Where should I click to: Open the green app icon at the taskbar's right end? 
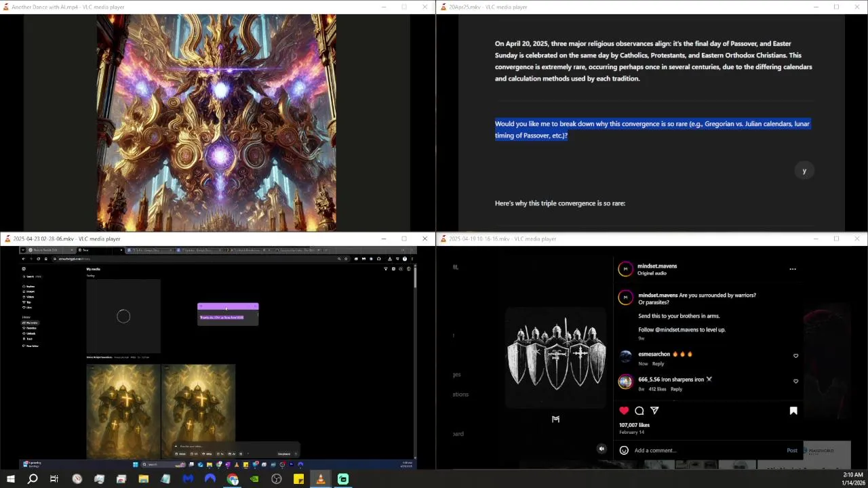(343, 479)
